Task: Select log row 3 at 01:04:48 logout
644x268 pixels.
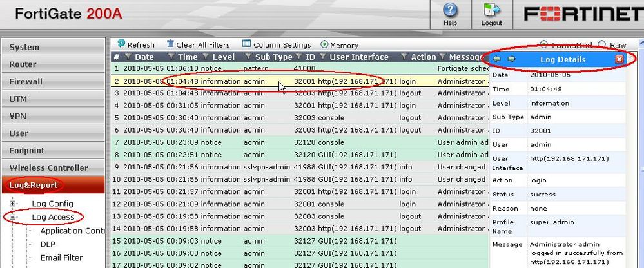Action: pyautogui.click(x=300, y=93)
